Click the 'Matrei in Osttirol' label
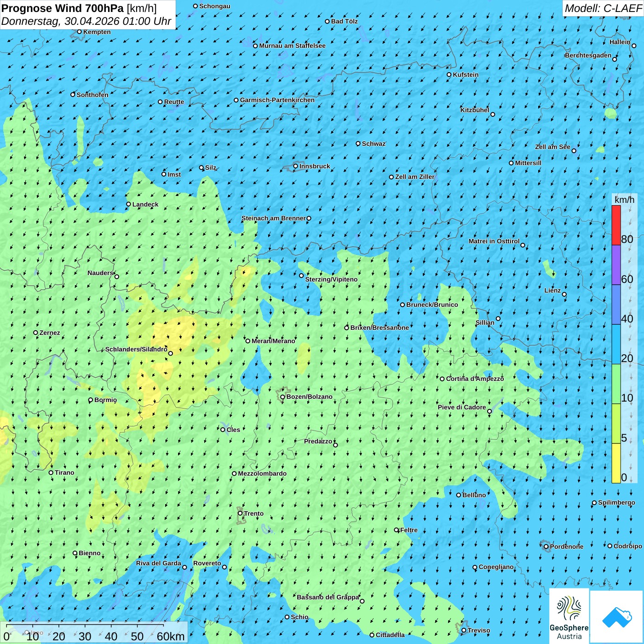Viewport: 644px width, 644px height. tap(494, 241)
